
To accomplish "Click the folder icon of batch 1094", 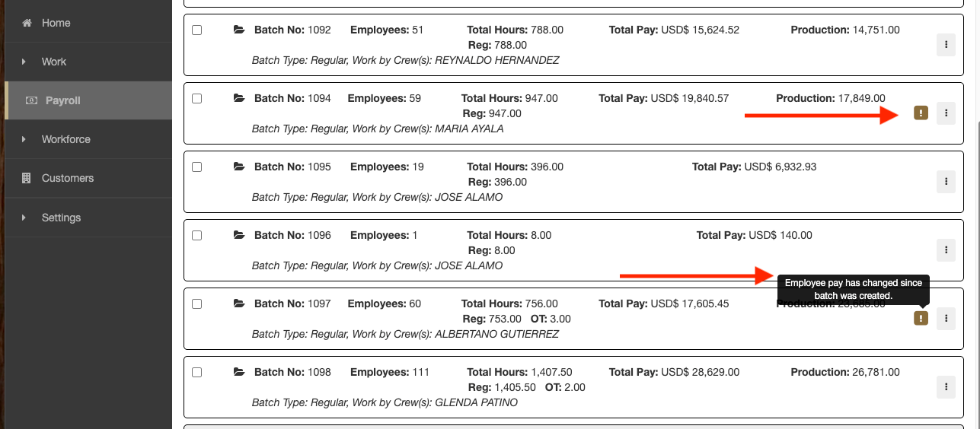I will pyautogui.click(x=239, y=99).
